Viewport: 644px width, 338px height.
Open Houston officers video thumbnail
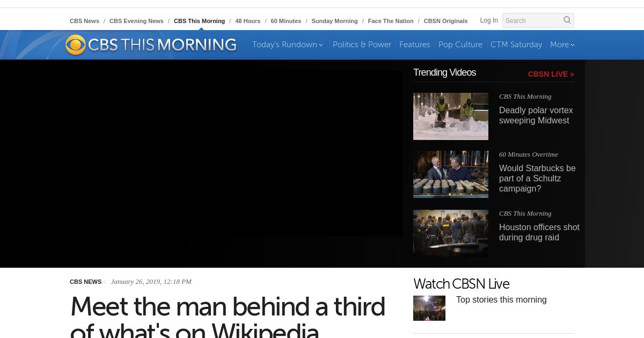click(451, 233)
